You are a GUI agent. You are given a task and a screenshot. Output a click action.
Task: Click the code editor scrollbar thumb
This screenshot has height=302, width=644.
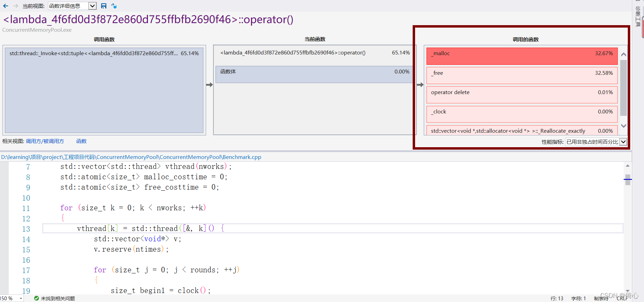627,180
